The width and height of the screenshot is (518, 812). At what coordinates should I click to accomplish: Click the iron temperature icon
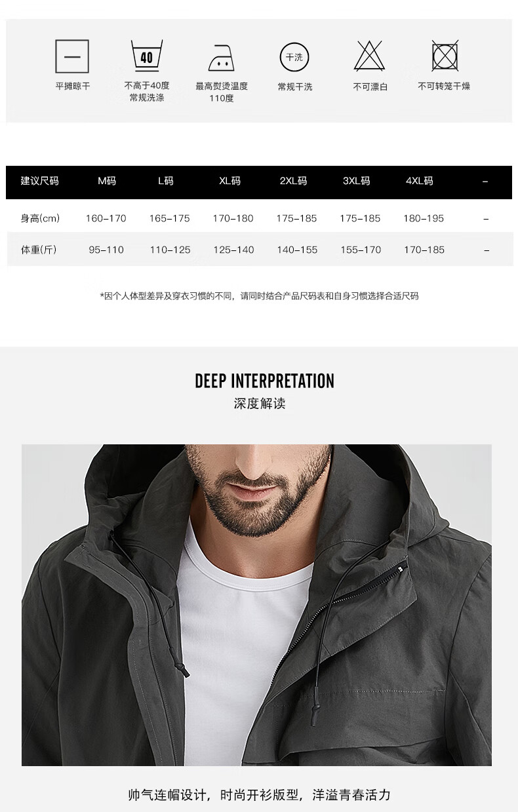point(222,58)
